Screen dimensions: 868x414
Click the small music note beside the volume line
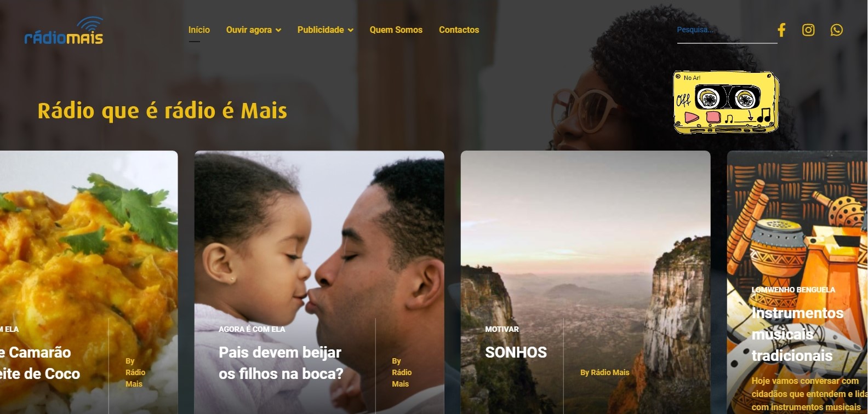(x=729, y=118)
